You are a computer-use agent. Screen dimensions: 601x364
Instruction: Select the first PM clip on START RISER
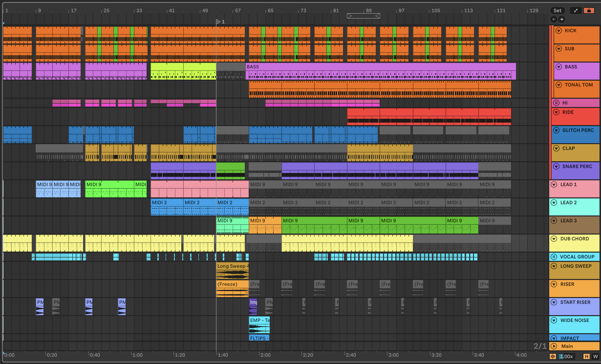tap(40, 307)
